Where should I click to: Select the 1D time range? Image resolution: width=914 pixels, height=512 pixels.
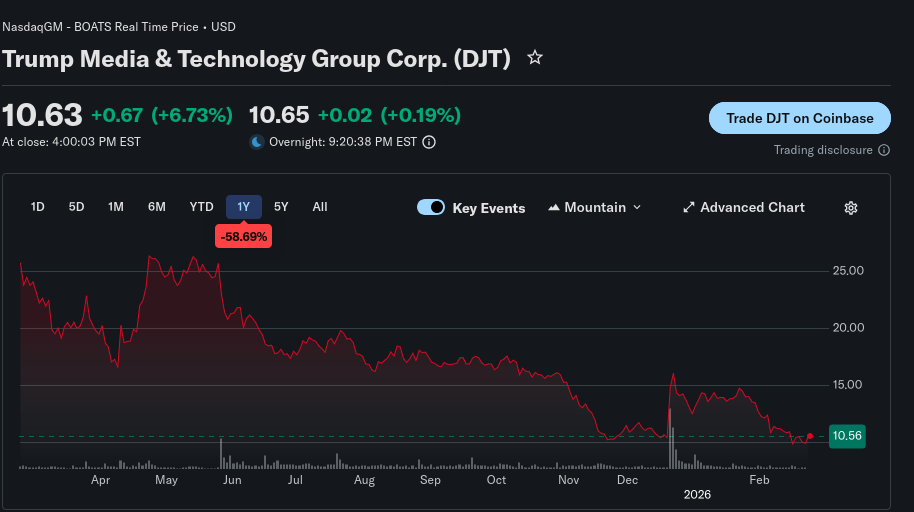point(38,207)
